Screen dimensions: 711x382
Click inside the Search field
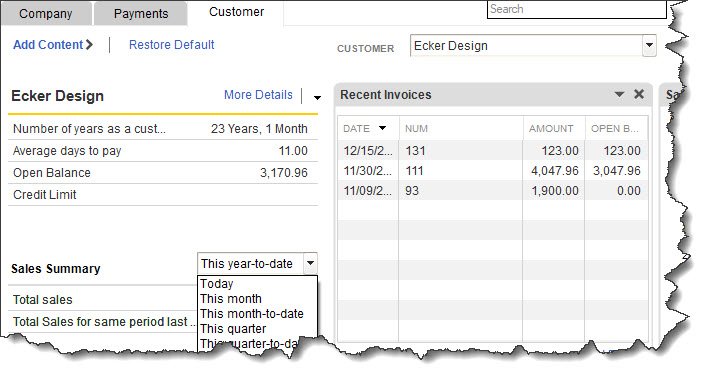pos(577,9)
